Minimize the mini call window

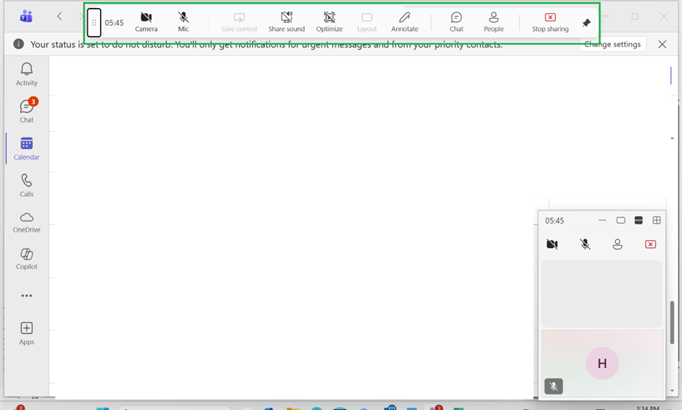[x=602, y=220]
